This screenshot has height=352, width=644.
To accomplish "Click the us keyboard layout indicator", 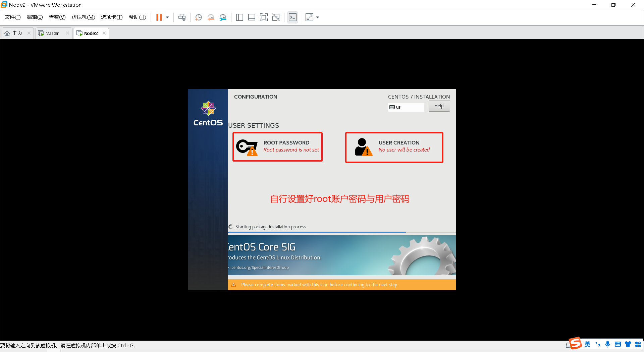I will click(406, 107).
